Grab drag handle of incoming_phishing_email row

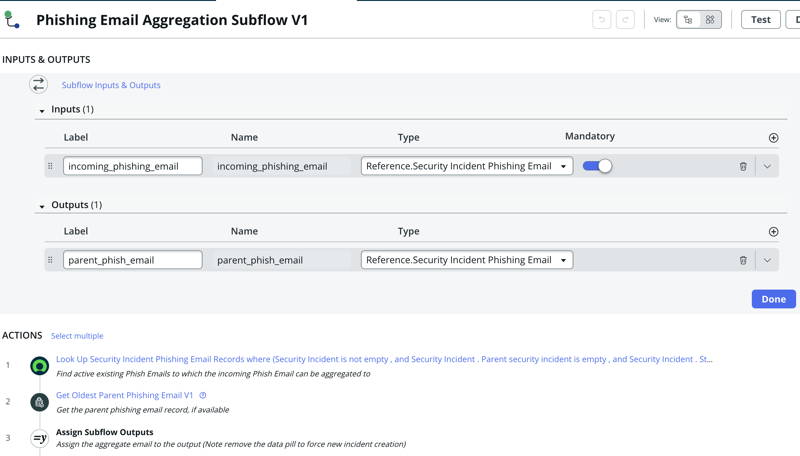coord(50,166)
